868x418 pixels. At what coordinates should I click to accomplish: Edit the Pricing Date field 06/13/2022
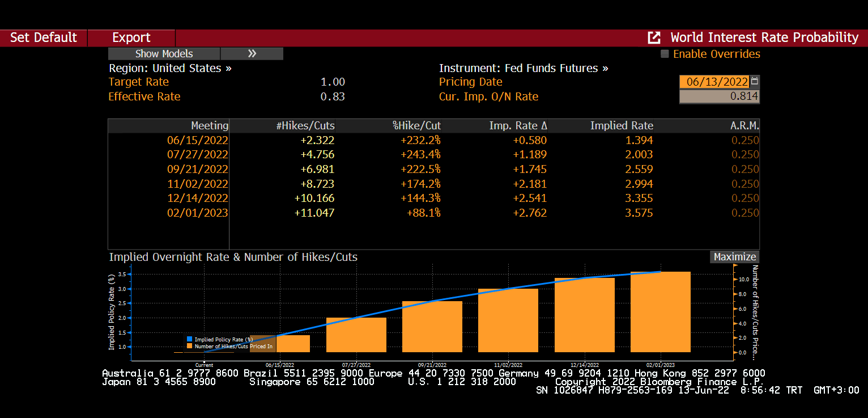714,82
